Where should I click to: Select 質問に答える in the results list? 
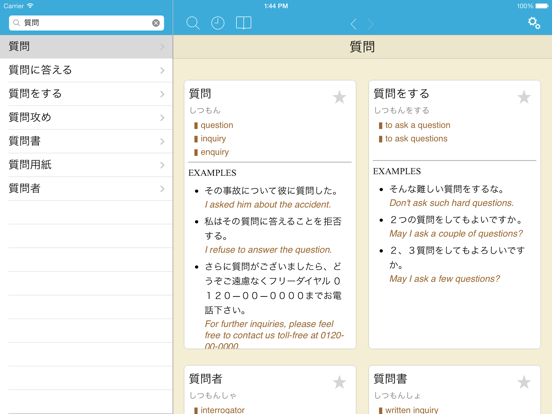86,70
